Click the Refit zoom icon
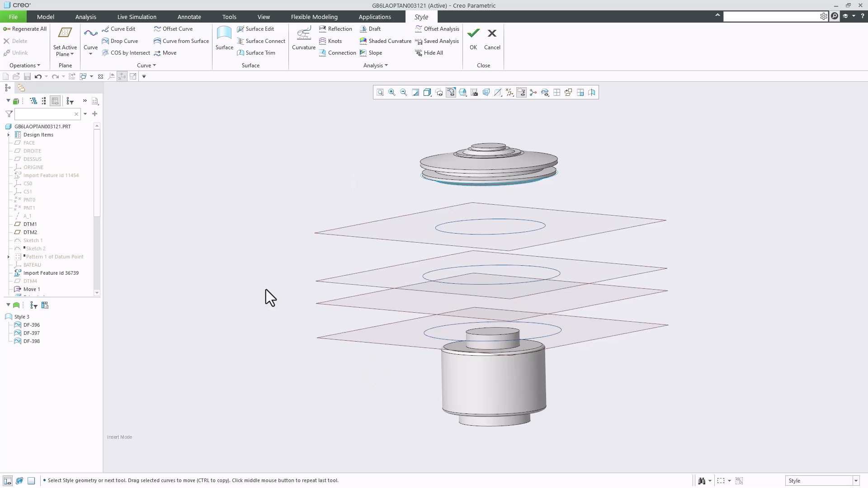The height and width of the screenshot is (488, 868). [380, 93]
